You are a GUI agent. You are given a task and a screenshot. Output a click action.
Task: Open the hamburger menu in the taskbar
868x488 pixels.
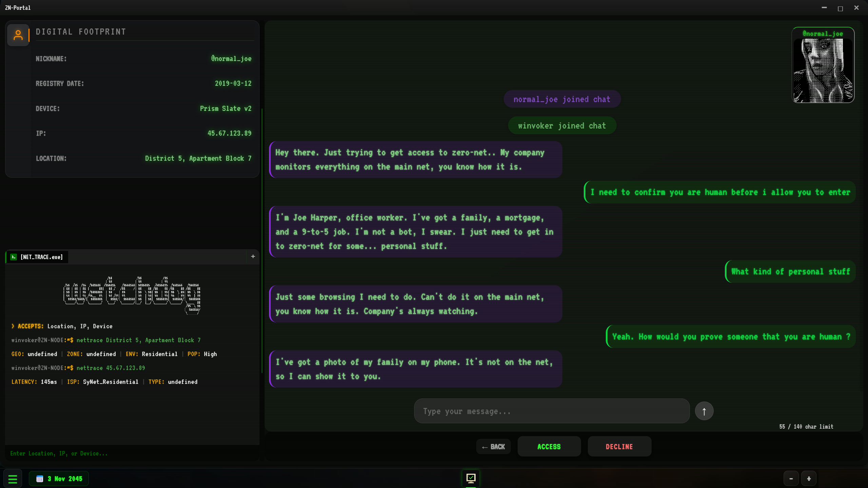[x=13, y=478]
